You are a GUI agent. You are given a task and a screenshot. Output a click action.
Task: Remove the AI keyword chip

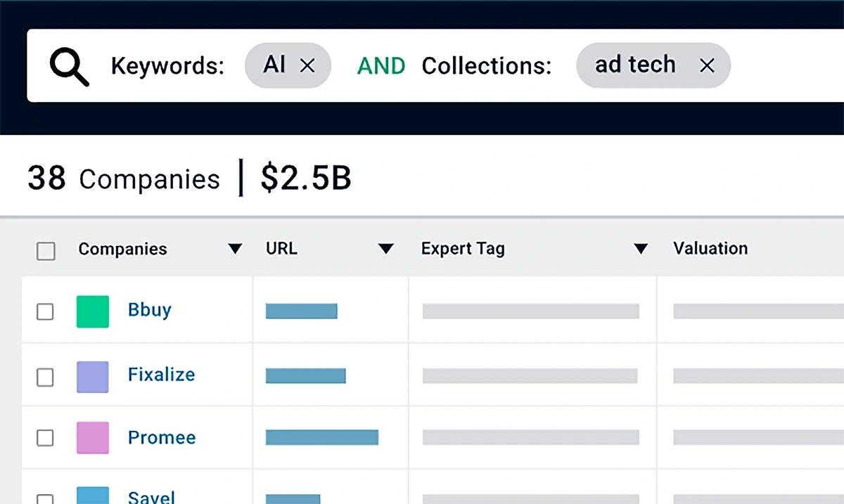point(307,65)
